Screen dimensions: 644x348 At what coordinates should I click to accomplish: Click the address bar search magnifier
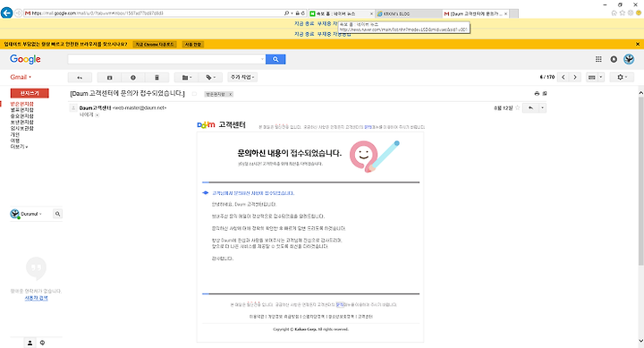coord(287,13)
